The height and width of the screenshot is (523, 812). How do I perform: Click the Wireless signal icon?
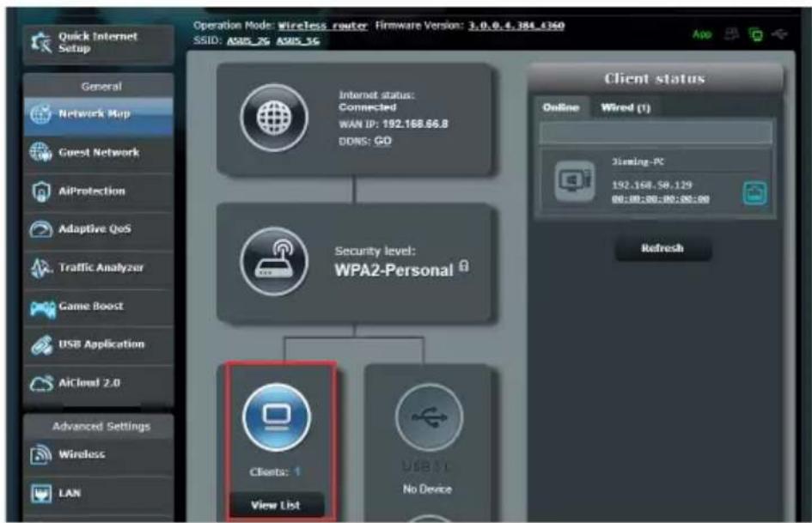41,454
